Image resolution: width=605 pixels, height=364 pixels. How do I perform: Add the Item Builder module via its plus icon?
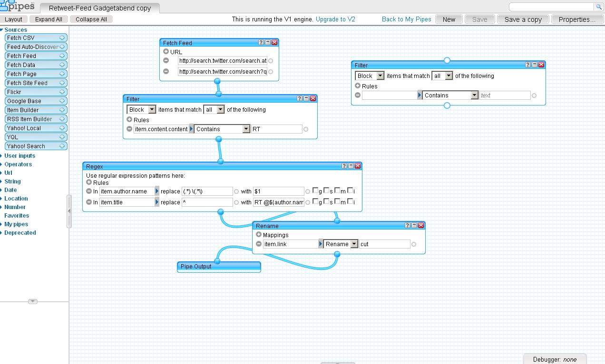(x=62, y=110)
